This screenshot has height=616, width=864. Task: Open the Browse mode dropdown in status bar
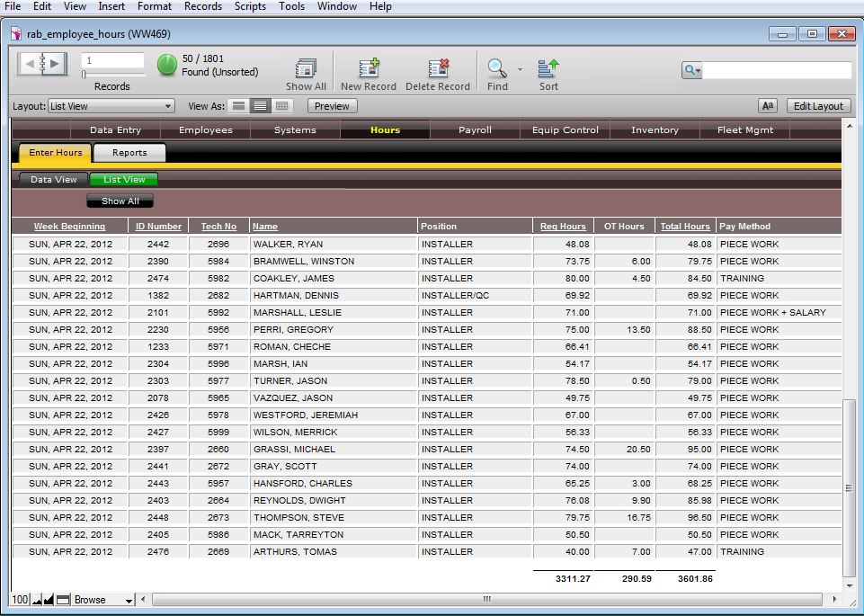(x=103, y=600)
